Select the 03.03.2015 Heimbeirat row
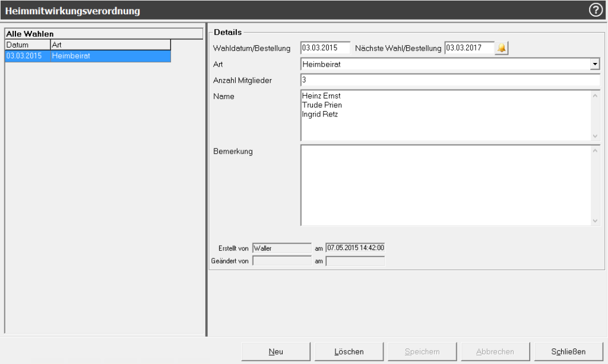Screen dimensions: 608x364 pos(88,56)
